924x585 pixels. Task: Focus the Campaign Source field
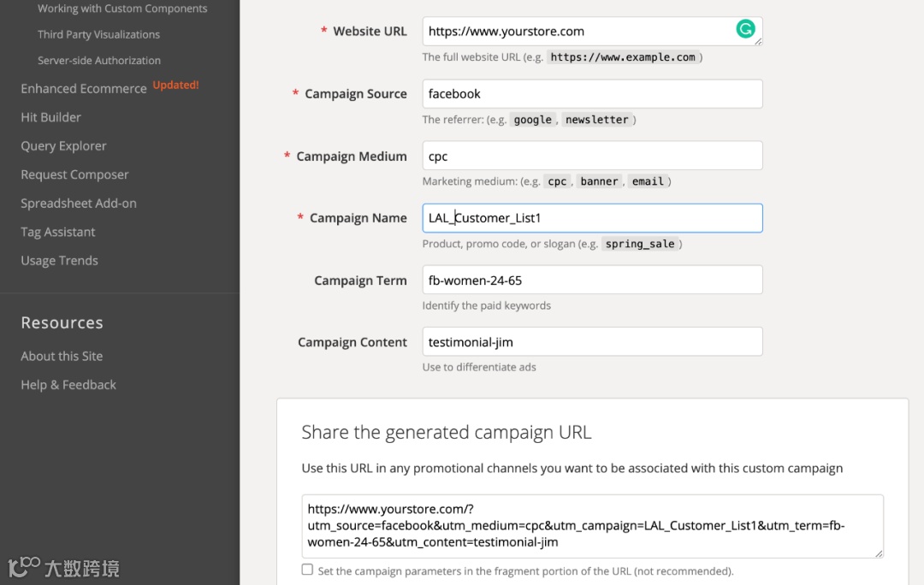pos(592,94)
